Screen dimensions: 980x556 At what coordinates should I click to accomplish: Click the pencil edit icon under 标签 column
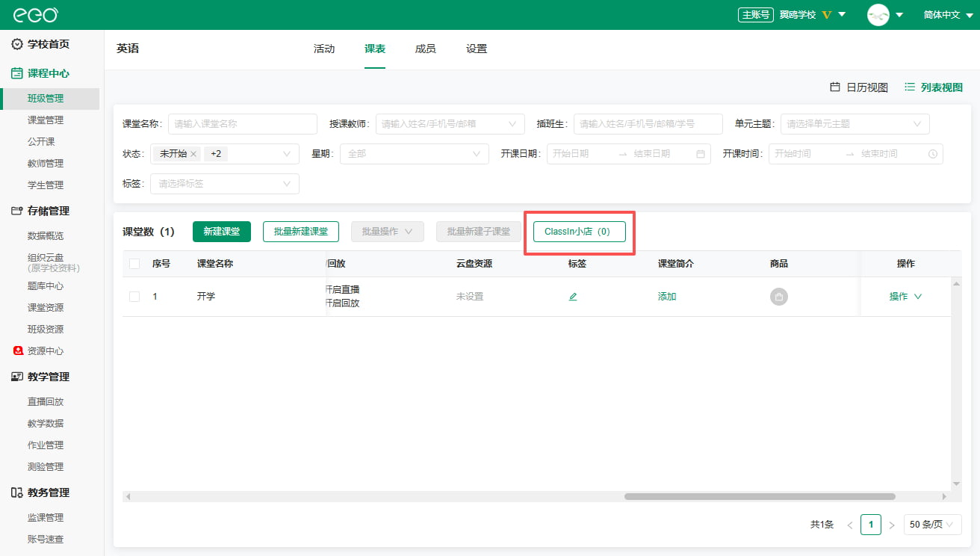pyautogui.click(x=573, y=297)
